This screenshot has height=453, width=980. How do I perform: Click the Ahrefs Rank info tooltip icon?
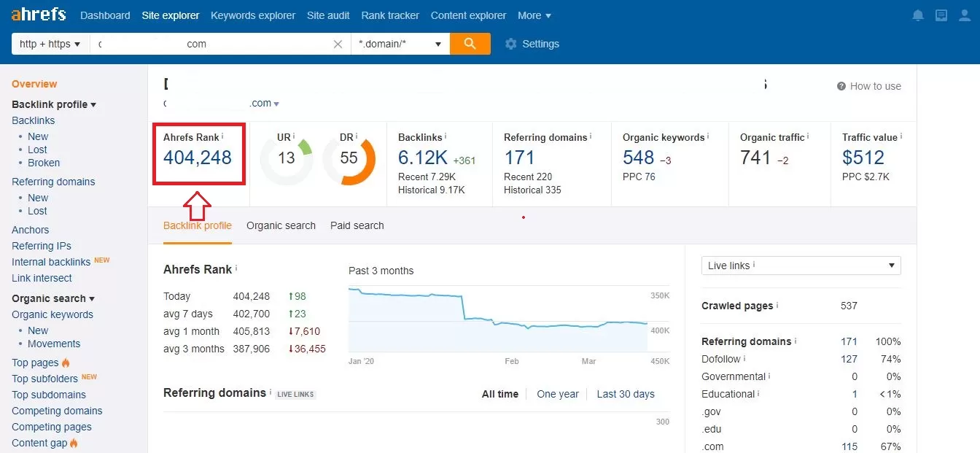click(x=222, y=136)
